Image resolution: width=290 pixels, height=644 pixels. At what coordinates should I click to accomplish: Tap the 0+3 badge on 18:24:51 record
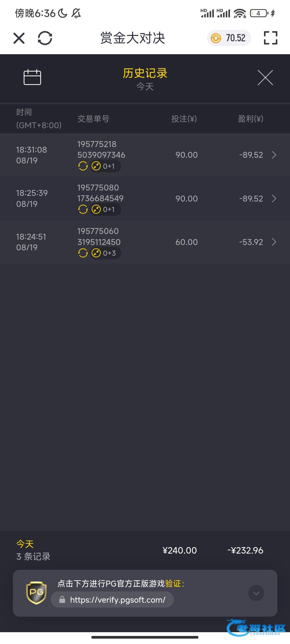click(106, 253)
